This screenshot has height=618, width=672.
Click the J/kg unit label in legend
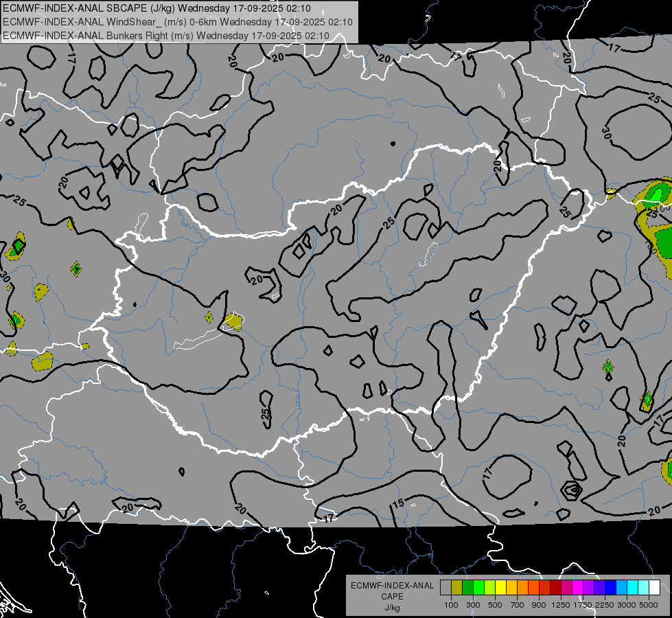(x=392, y=608)
